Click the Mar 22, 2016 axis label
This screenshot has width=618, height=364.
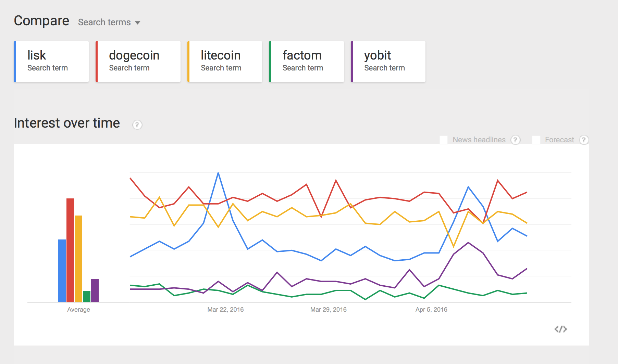point(225,310)
